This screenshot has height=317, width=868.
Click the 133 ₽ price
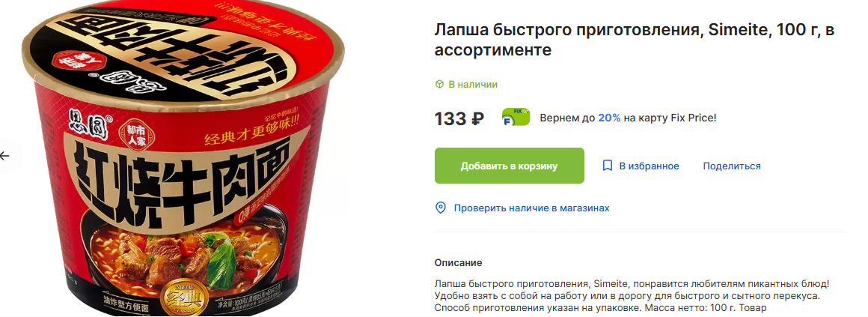coord(459,118)
